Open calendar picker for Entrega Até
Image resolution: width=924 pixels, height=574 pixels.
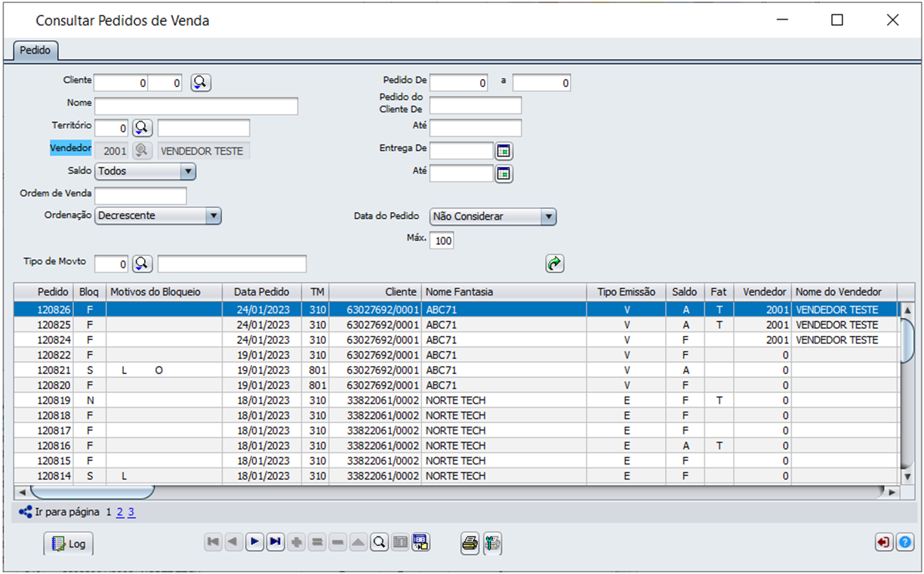504,174
